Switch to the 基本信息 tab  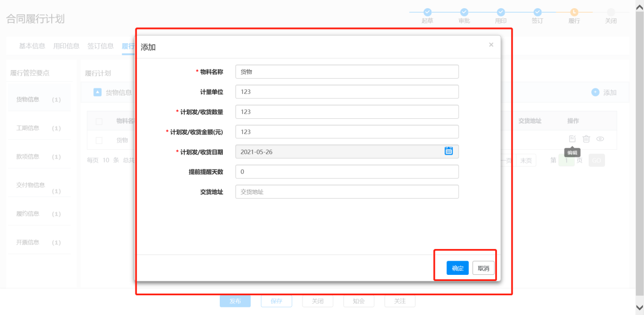32,46
